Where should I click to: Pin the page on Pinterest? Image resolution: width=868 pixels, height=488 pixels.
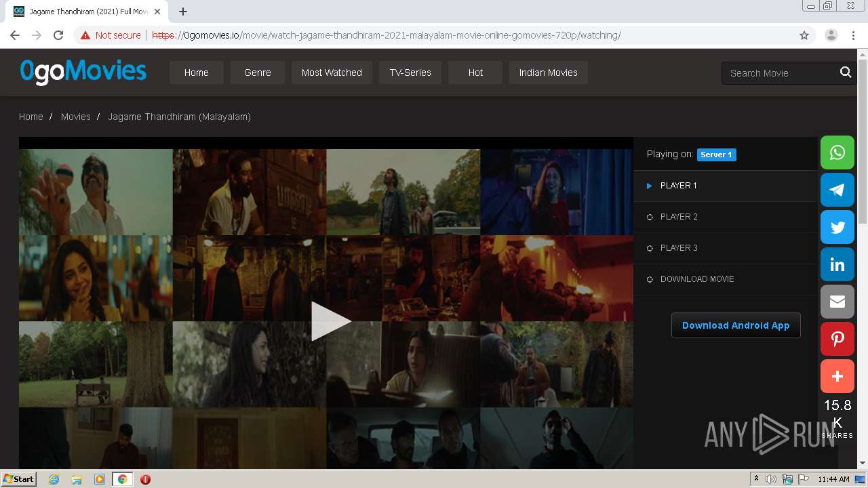837,339
